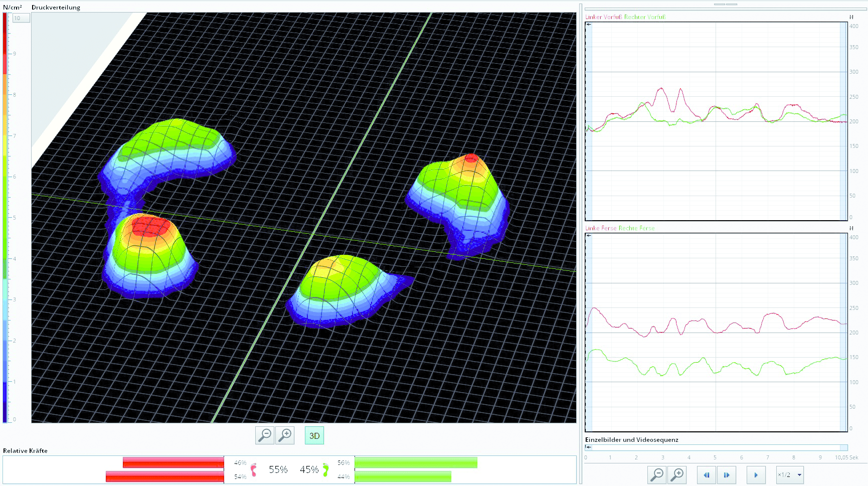Viewport: 868px width, 486px height.
Task: Click the lower red left heel force bar
Action: click(165, 476)
